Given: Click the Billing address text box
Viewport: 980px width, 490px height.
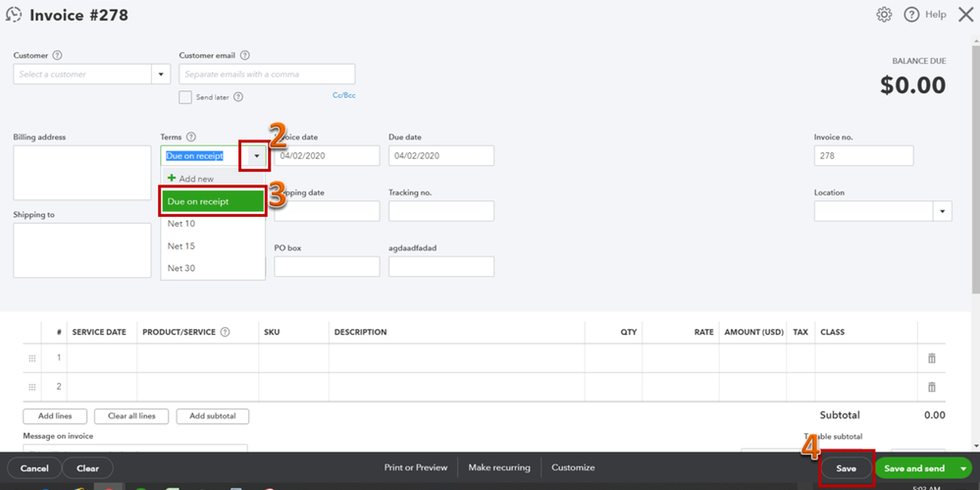Looking at the screenshot, I should (81, 173).
